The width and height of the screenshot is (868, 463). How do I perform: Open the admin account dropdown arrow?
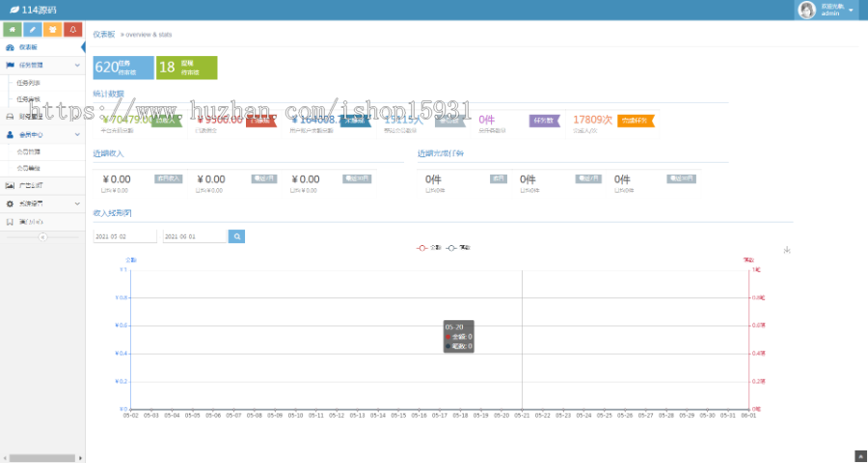pos(851,10)
